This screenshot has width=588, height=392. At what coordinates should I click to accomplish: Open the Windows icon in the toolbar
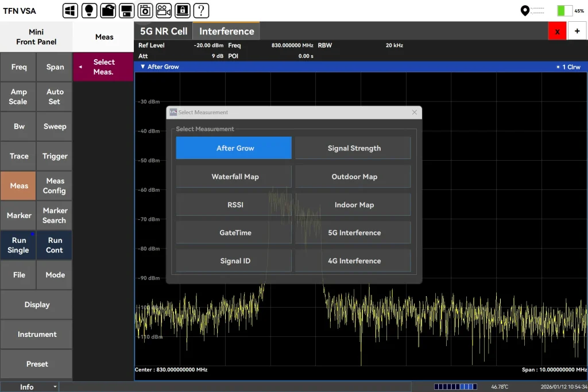click(x=70, y=10)
